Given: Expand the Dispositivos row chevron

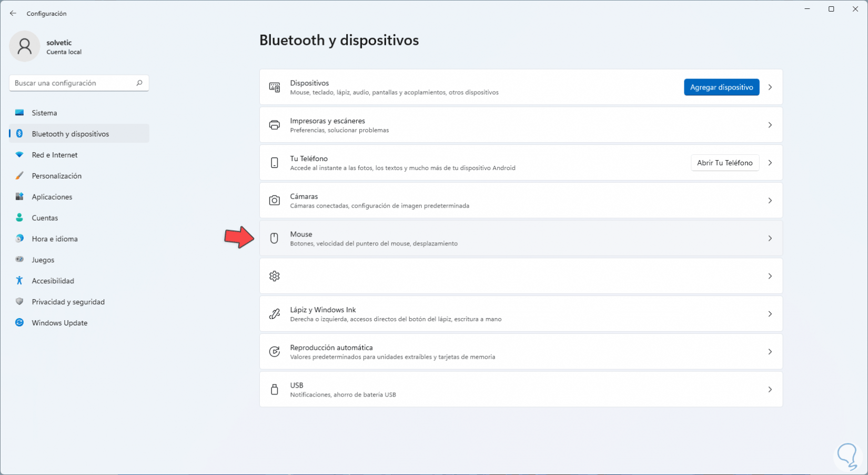Looking at the screenshot, I should pyautogui.click(x=770, y=87).
